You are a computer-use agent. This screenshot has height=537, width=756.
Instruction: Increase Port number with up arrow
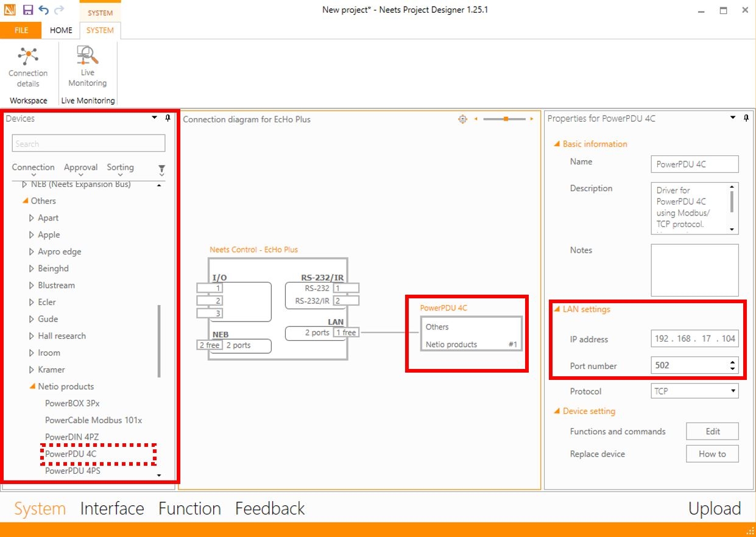coord(732,362)
